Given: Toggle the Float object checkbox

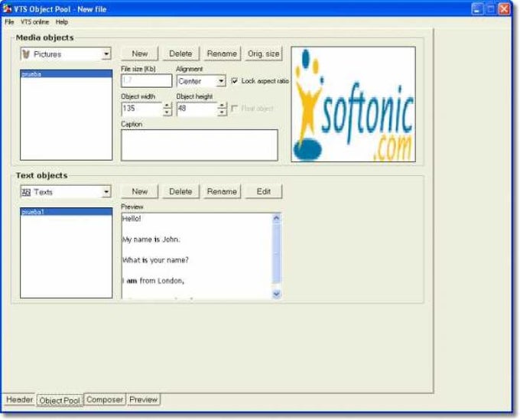Looking at the screenshot, I should coord(235,109).
